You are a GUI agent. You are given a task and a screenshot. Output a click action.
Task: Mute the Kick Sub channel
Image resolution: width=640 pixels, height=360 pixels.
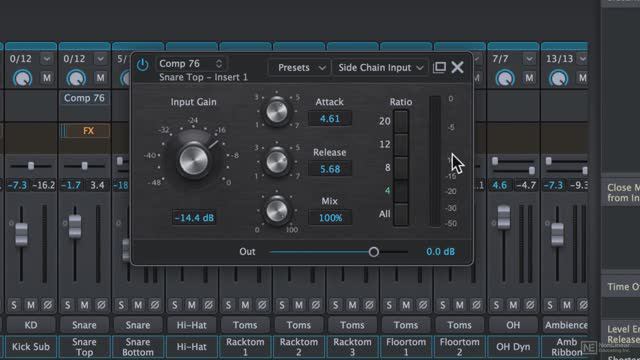pyautogui.click(x=31, y=305)
